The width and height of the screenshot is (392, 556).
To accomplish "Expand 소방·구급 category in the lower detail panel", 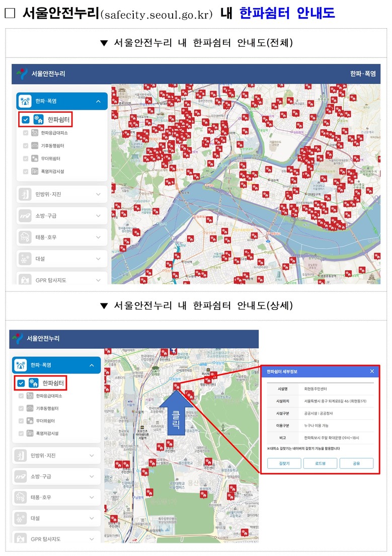I will click(92, 476).
